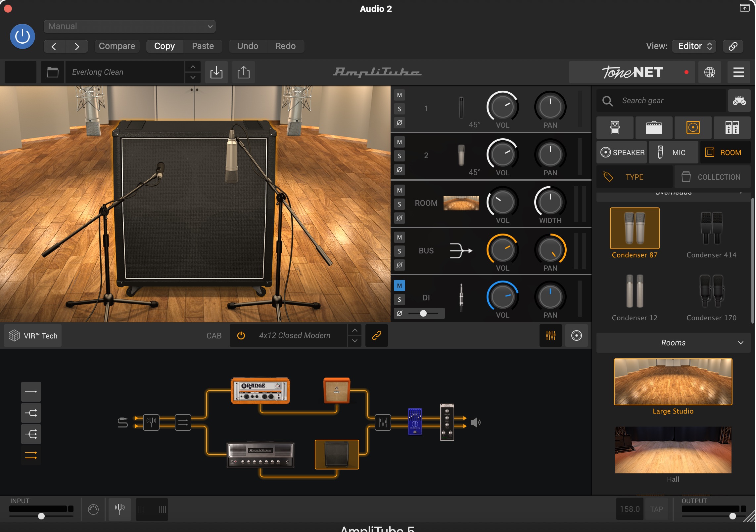Click the Redo button
The height and width of the screenshot is (532, 756).
pyautogui.click(x=285, y=46)
